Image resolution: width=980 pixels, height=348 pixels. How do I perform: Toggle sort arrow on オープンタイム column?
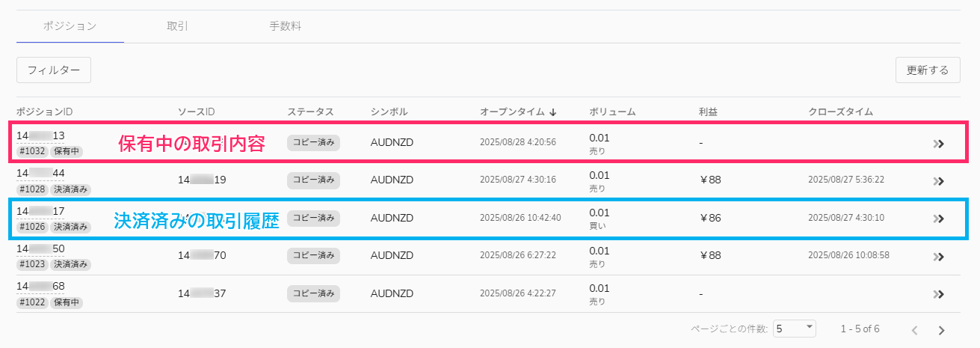552,112
